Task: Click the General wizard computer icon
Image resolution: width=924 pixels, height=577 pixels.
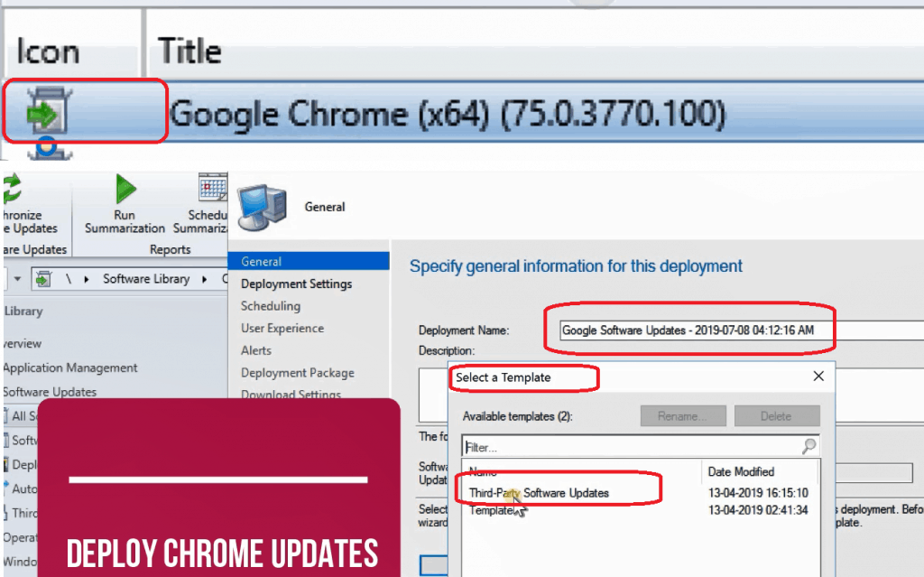Action: (263, 207)
